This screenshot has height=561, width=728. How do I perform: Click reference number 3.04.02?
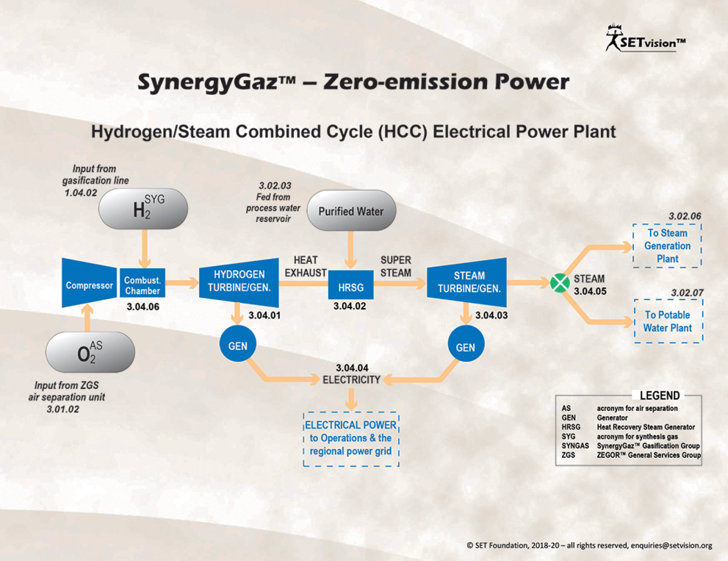pos(350,307)
